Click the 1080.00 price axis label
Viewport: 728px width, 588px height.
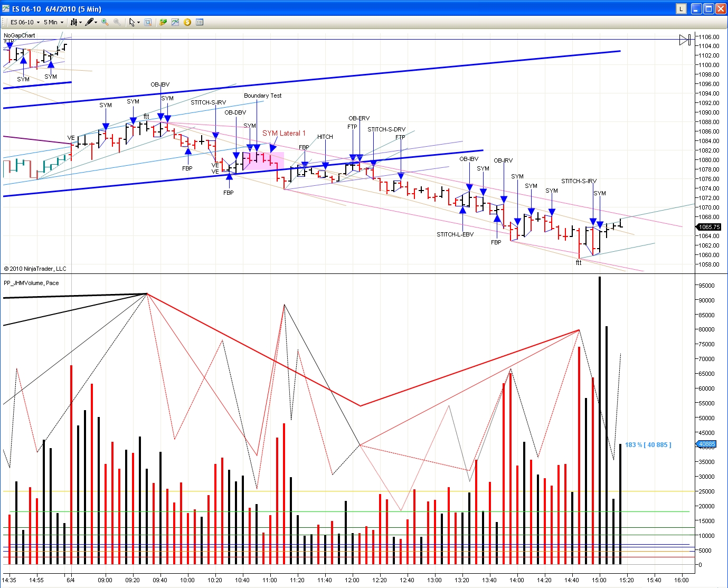pos(709,160)
